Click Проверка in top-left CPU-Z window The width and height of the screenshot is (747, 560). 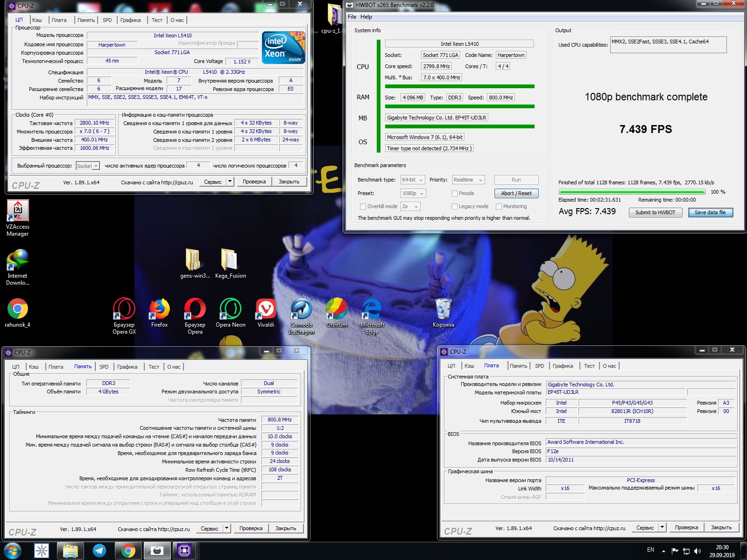[254, 182]
